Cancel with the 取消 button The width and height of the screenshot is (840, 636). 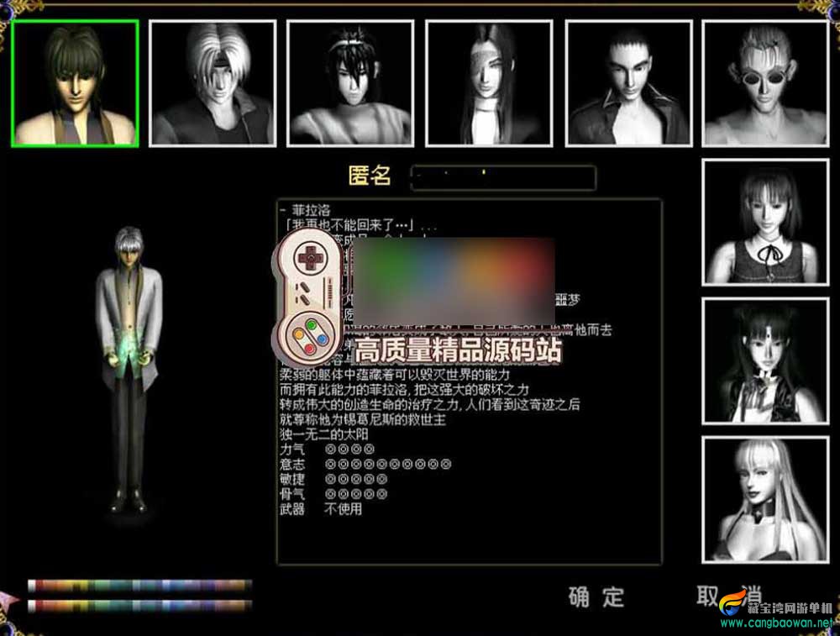pos(730,596)
